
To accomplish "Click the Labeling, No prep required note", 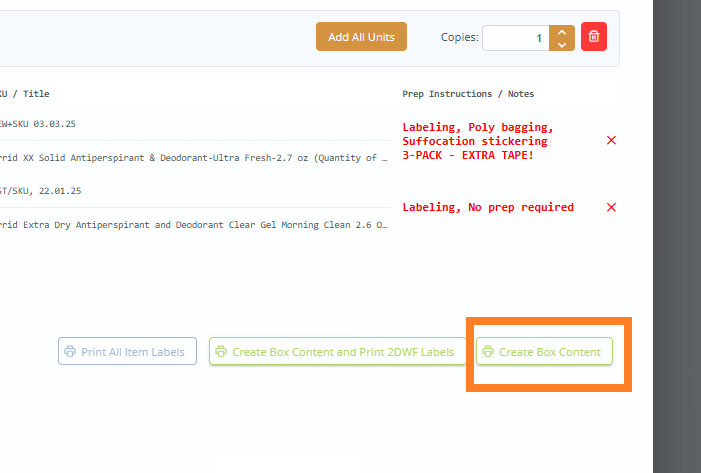I will tap(487, 207).
